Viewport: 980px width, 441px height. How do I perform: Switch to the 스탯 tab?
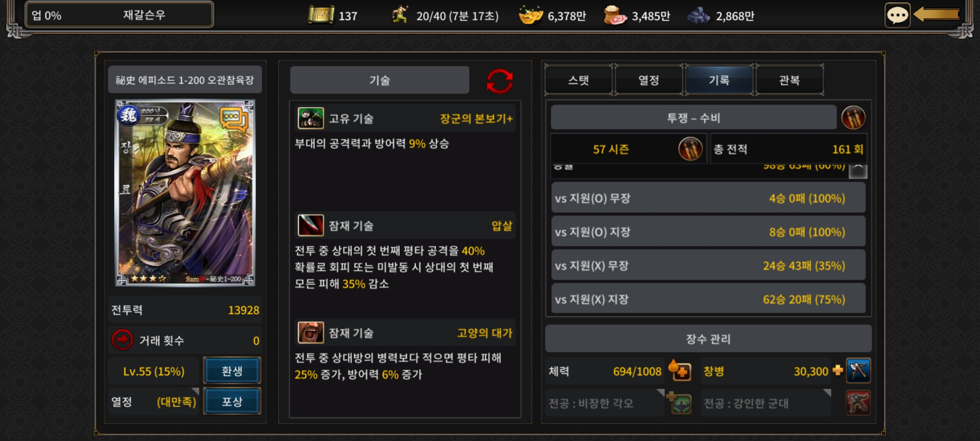point(579,80)
